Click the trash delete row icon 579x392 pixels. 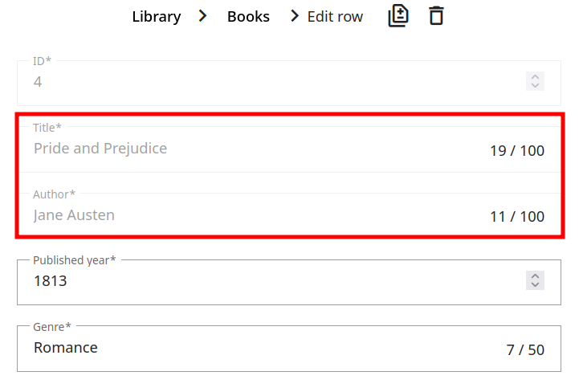coord(436,15)
